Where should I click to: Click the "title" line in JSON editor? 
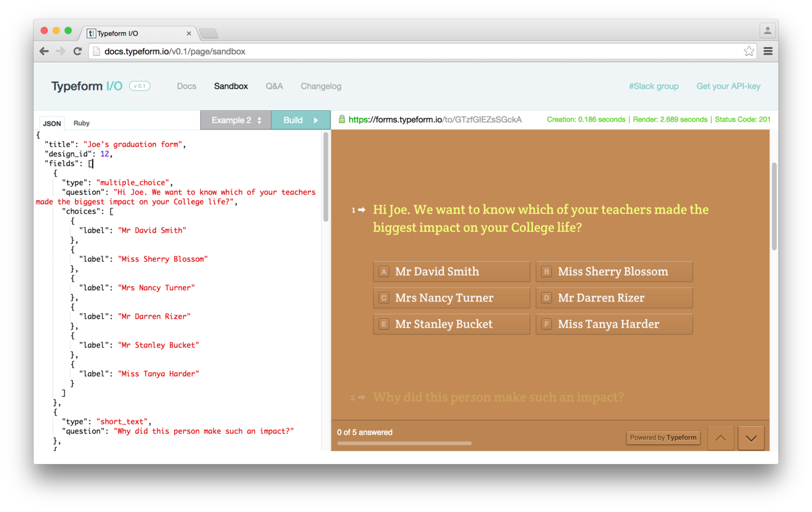click(115, 144)
